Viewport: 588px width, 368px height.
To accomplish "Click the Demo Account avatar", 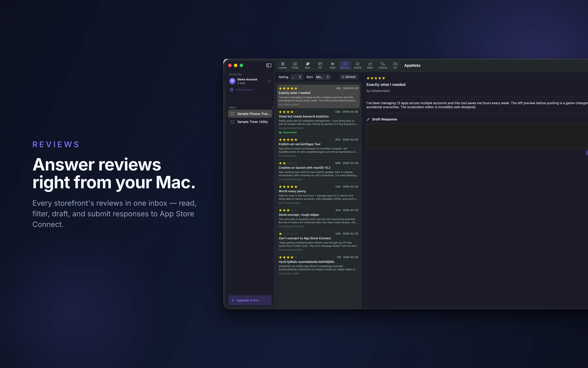I will pos(232,81).
